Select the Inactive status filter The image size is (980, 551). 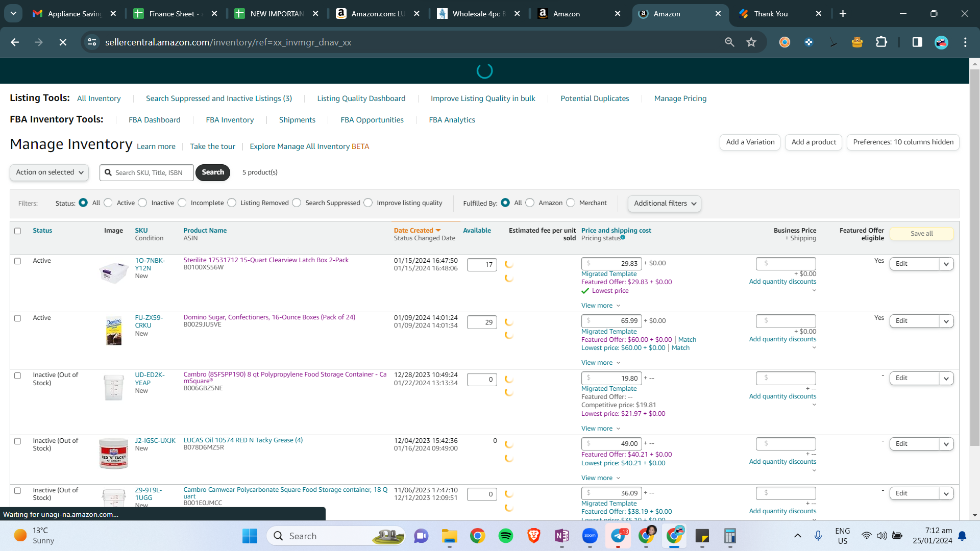[142, 203]
